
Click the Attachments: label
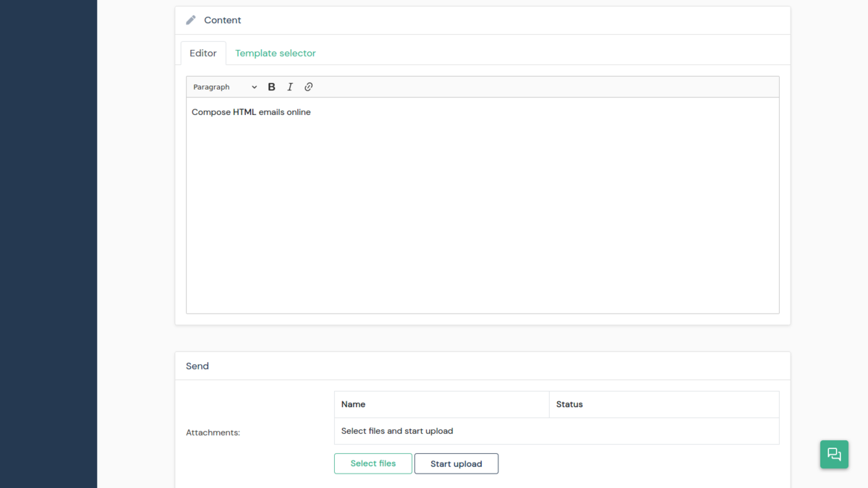(213, 432)
